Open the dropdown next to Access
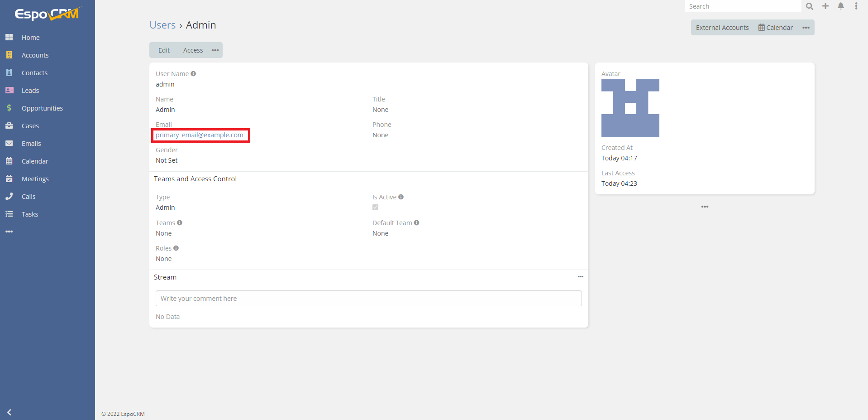This screenshot has height=420, width=868. (x=215, y=50)
